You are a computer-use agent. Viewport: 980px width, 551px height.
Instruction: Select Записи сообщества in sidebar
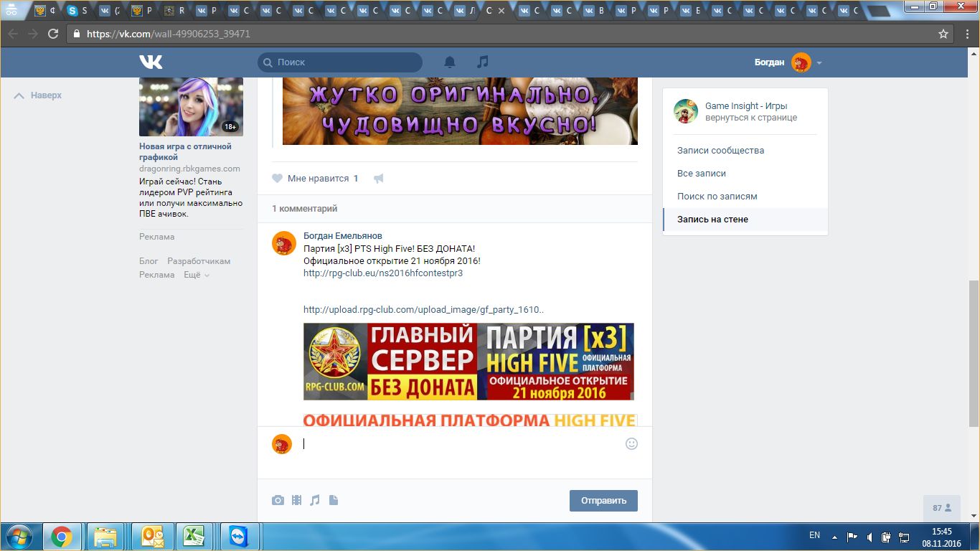pyautogui.click(x=720, y=151)
